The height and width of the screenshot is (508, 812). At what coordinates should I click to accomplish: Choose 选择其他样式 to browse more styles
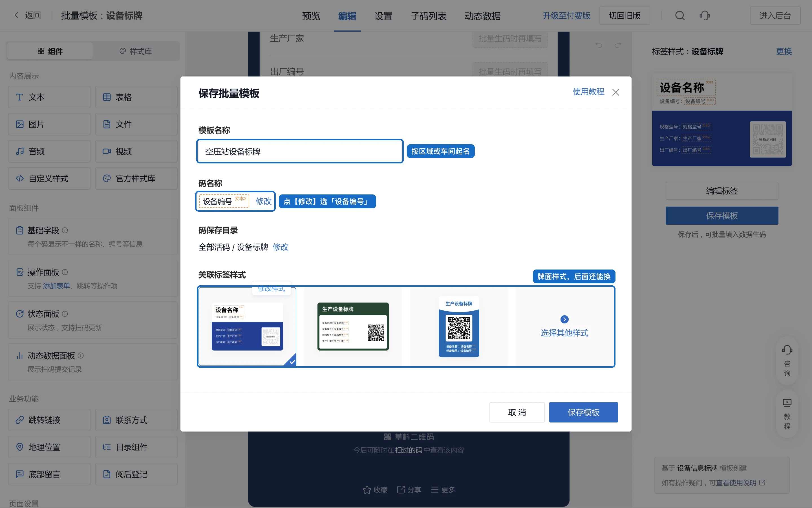pyautogui.click(x=564, y=327)
